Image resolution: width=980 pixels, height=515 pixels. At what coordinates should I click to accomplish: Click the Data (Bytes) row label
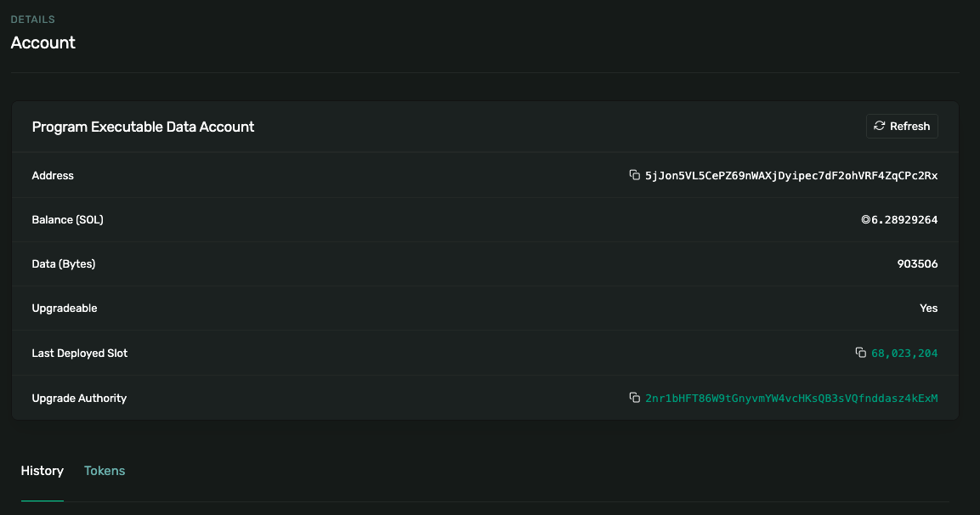pos(64,264)
